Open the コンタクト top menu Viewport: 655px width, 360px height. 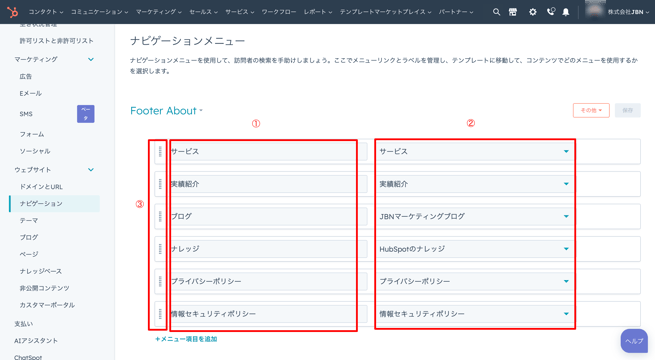[46, 12]
